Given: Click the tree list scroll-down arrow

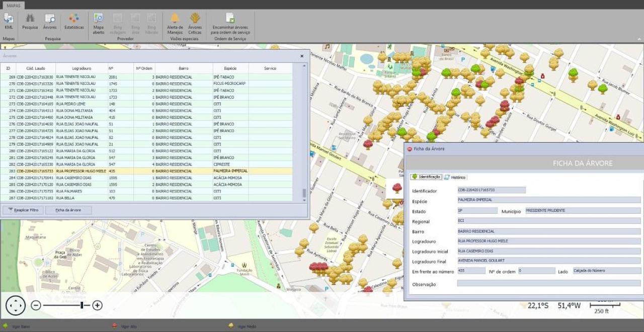Looking at the screenshot, I should 304,200.
